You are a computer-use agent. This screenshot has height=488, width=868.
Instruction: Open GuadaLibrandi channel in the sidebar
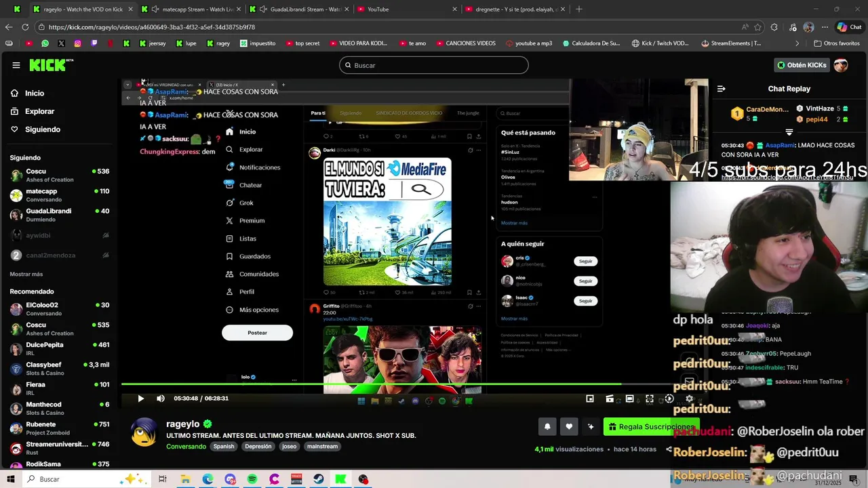pyautogui.click(x=60, y=215)
